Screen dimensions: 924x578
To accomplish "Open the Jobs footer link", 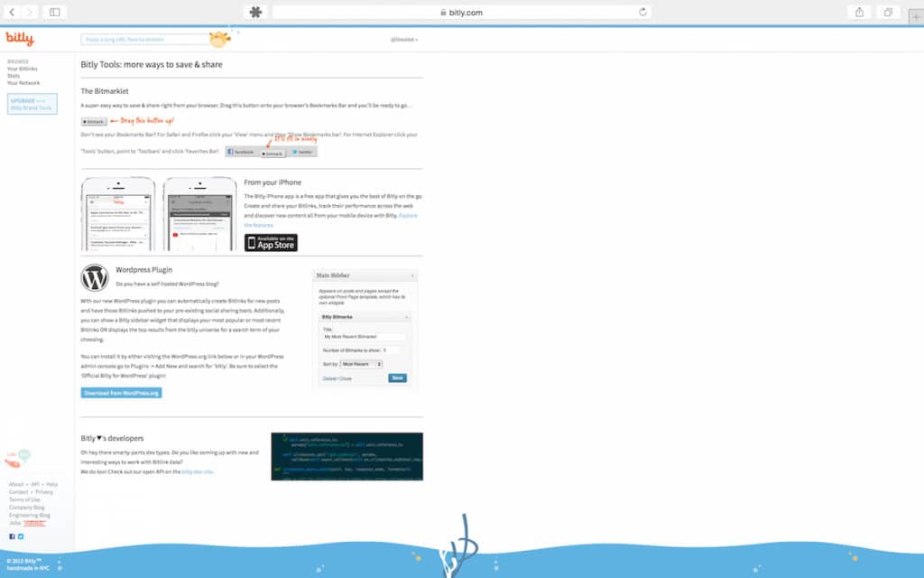I will click(x=14, y=523).
